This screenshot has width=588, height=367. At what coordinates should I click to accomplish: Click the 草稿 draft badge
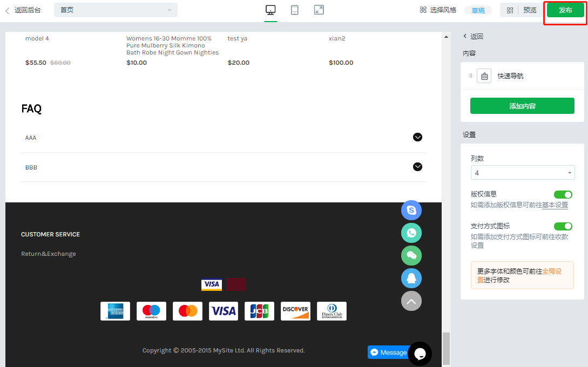478,10
